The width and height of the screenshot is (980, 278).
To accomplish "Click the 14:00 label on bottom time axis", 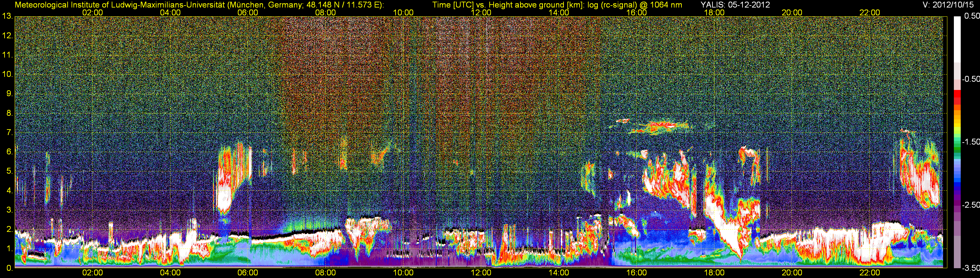I will pyautogui.click(x=559, y=273).
